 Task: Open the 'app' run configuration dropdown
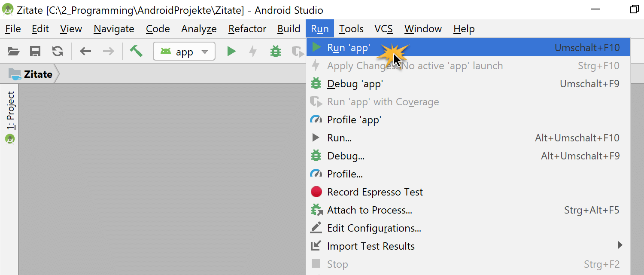(184, 52)
